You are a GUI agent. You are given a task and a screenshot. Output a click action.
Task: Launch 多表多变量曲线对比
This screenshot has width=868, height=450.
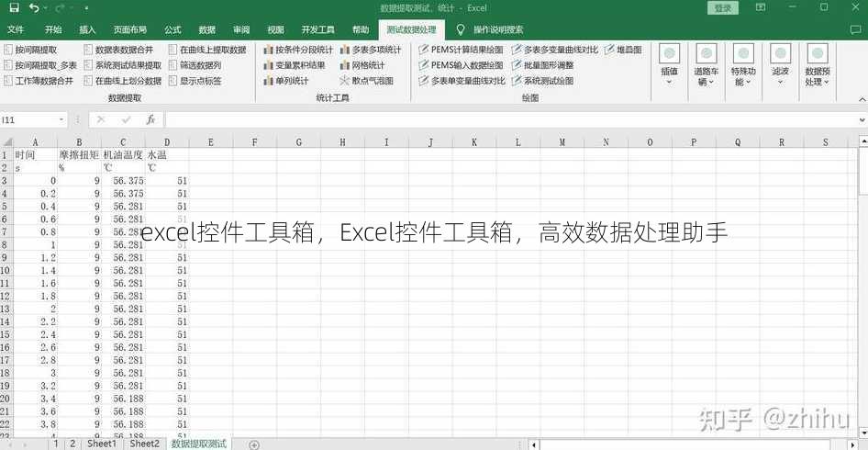pos(555,50)
